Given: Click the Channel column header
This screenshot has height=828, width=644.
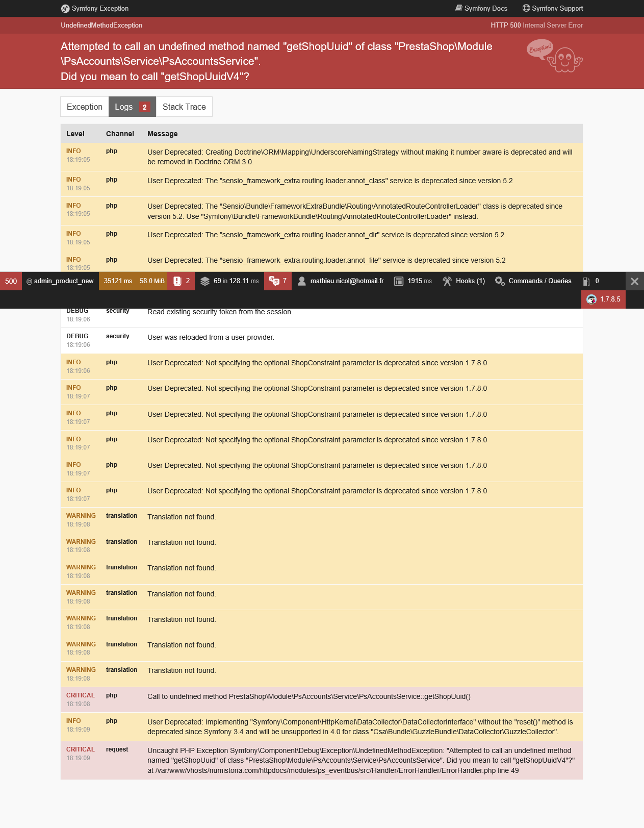Looking at the screenshot, I should click(x=120, y=134).
